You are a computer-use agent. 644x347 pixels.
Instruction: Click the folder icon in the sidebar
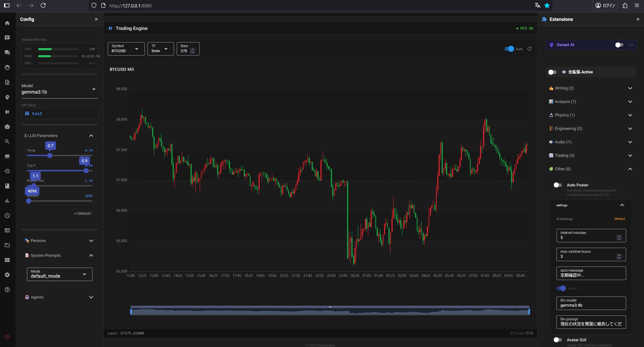pyautogui.click(x=7, y=245)
